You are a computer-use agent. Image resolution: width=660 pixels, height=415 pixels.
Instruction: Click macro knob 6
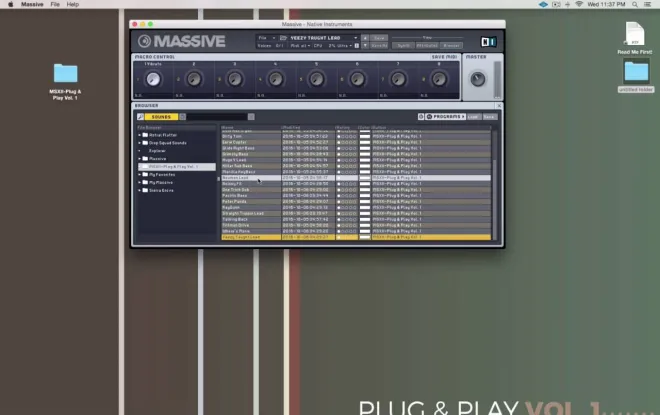coord(357,79)
